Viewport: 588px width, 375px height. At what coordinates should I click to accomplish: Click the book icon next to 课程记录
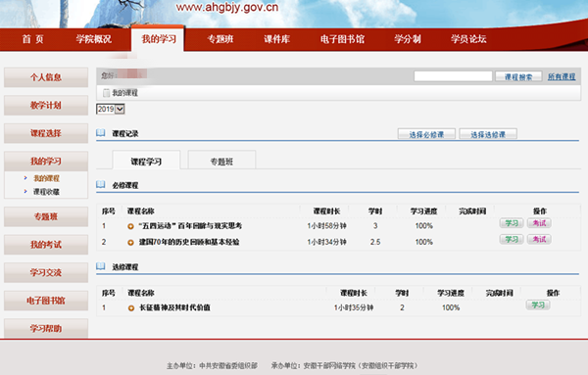click(101, 132)
